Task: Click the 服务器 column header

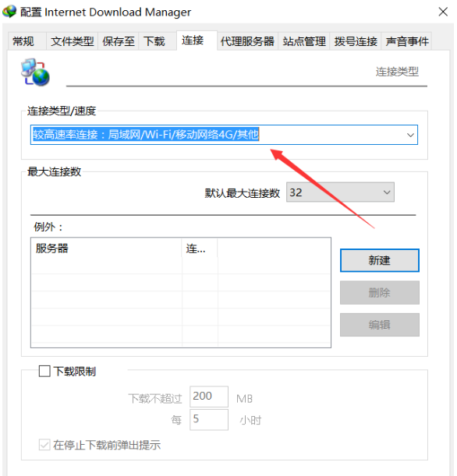Action: point(106,249)
